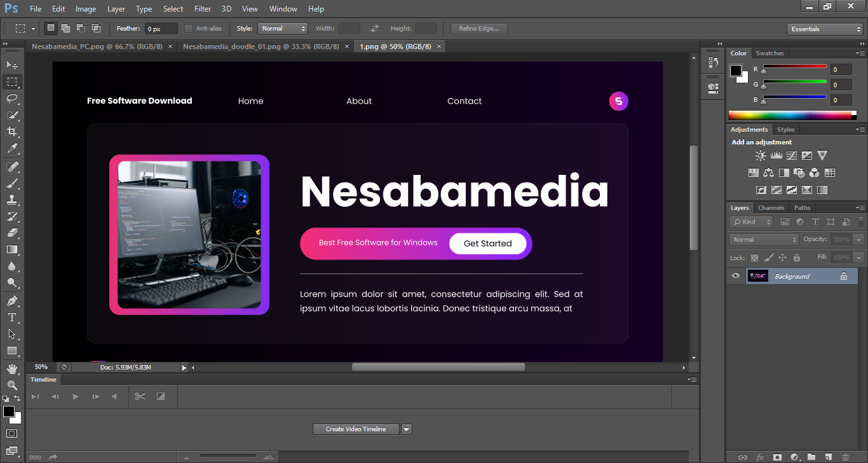Enable the Anti-alias checkbox

189,29
